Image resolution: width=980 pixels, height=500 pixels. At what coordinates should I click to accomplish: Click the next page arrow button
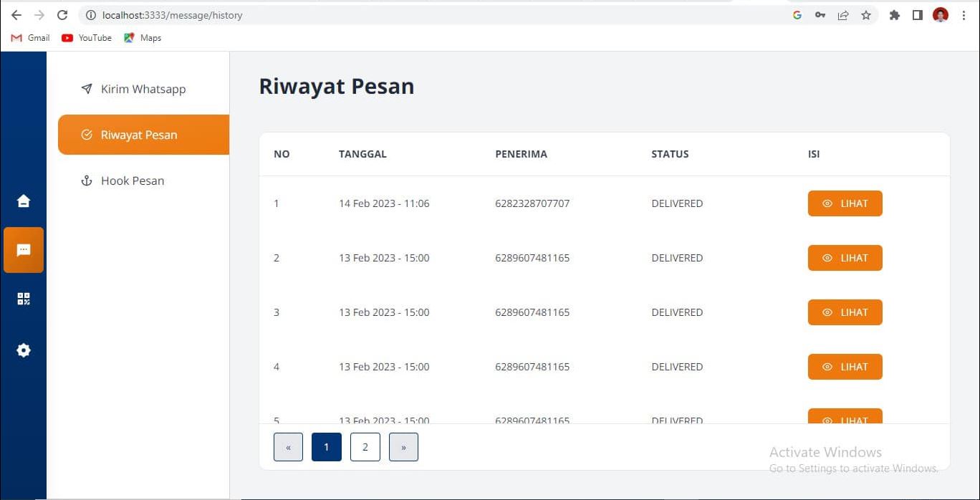coord(403,447)
